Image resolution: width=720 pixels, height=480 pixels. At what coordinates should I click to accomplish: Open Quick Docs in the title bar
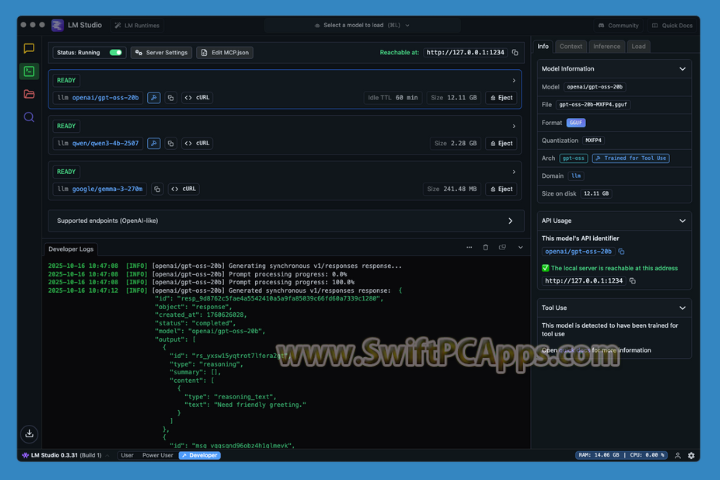tap(673, 25)
